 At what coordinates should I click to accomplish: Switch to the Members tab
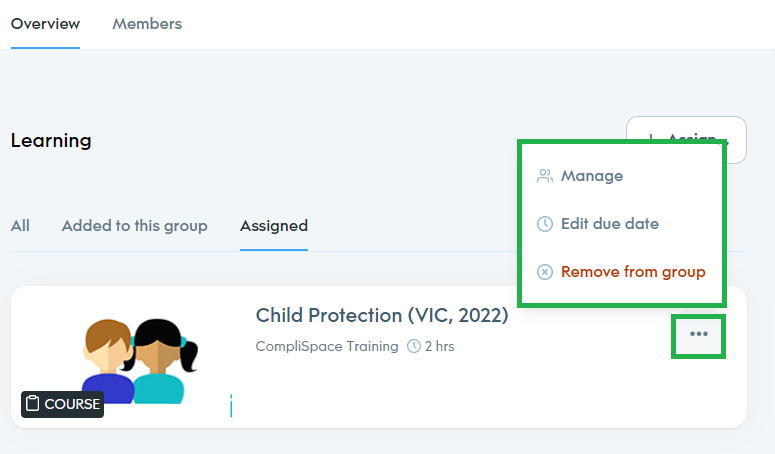(x=147, y=24)
